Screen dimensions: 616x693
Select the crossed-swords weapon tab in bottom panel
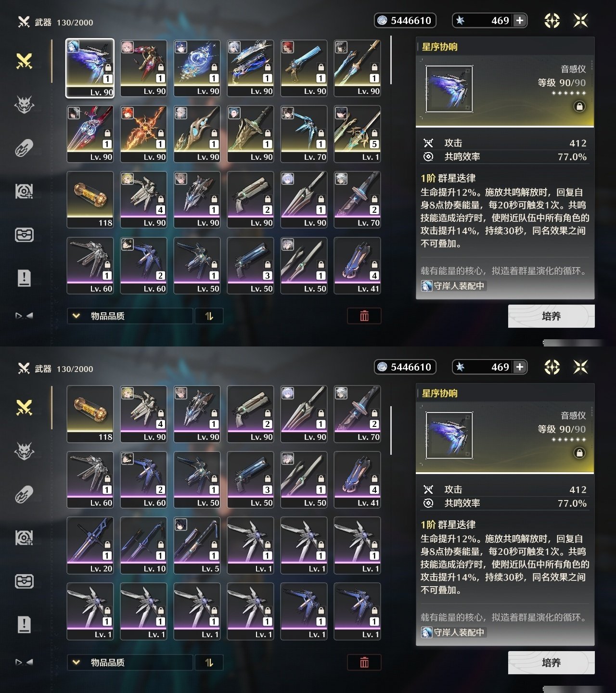[x=24, y=408]
